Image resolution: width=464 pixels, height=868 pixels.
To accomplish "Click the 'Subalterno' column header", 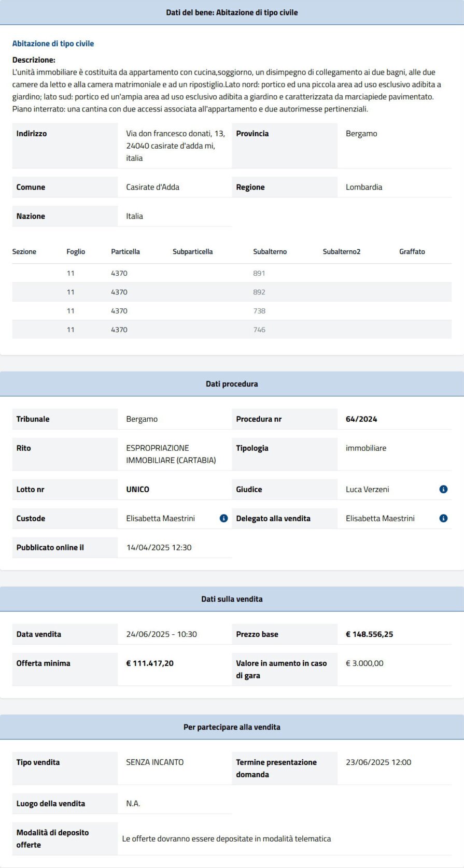I will coord(270,252).
